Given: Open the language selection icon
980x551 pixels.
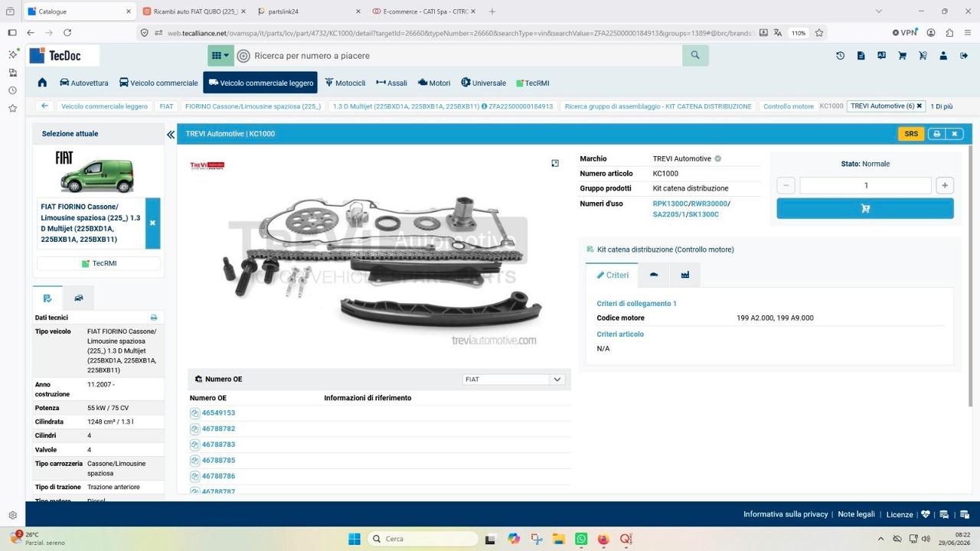Looking at the screenshot, I should tap(881, 55).
